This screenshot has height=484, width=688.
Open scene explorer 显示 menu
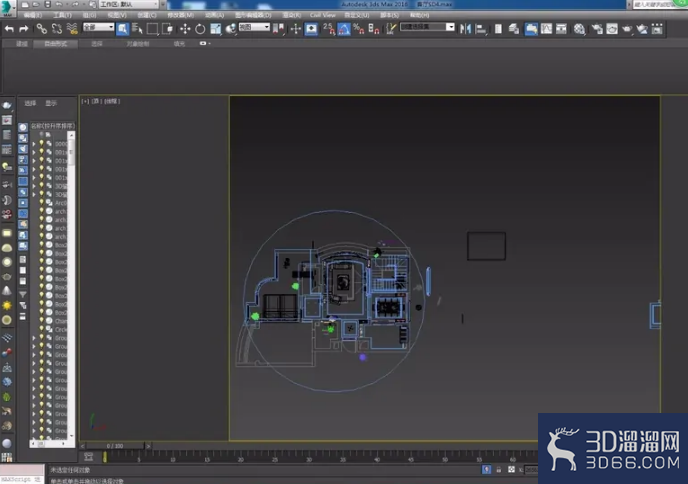51,103
